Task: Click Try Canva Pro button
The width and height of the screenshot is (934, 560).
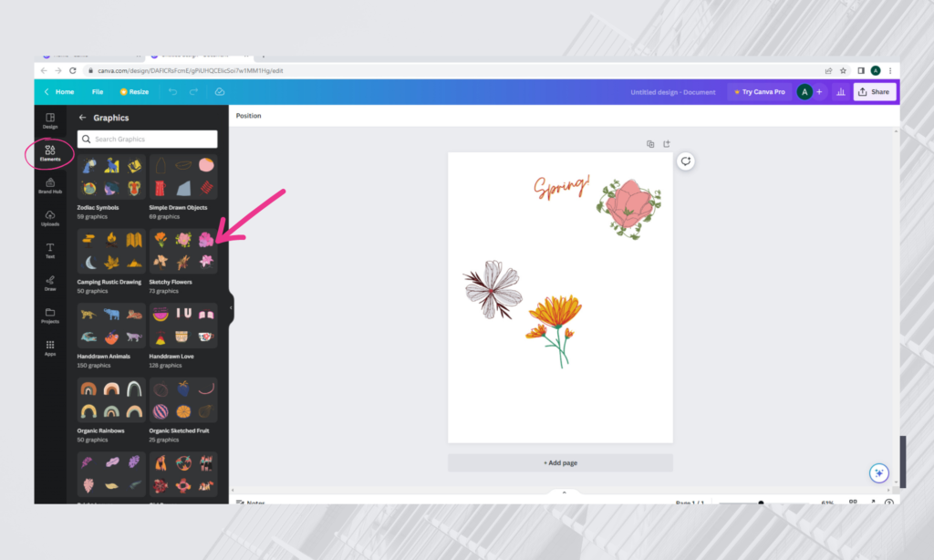Action: tap(759, 92)
